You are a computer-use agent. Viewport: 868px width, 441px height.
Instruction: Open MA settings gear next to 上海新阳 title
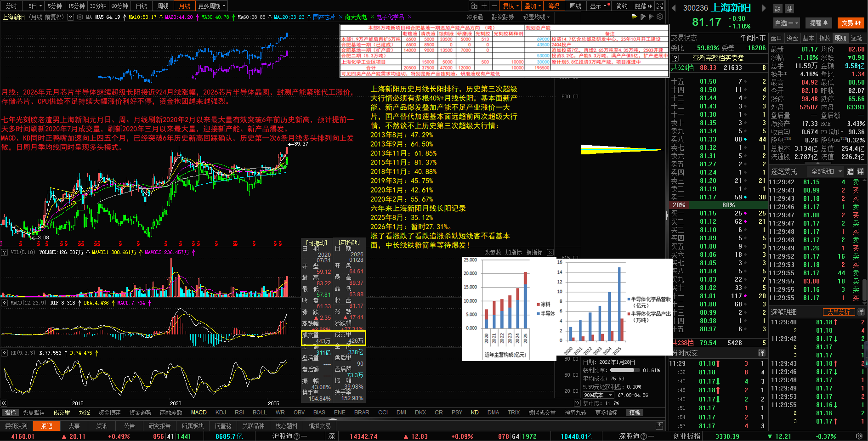pyautogui.click(x=80, y=17)
